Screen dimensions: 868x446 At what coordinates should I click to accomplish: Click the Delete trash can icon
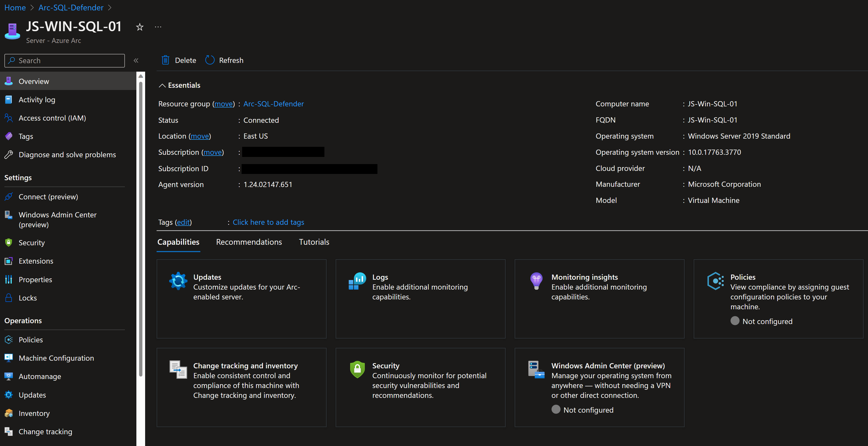165,60
